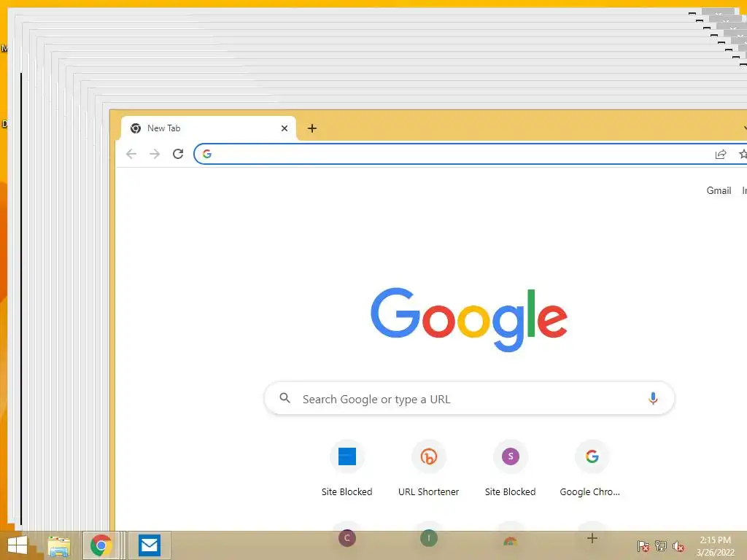Click the Action Center flag tray icon

(643, 546)
